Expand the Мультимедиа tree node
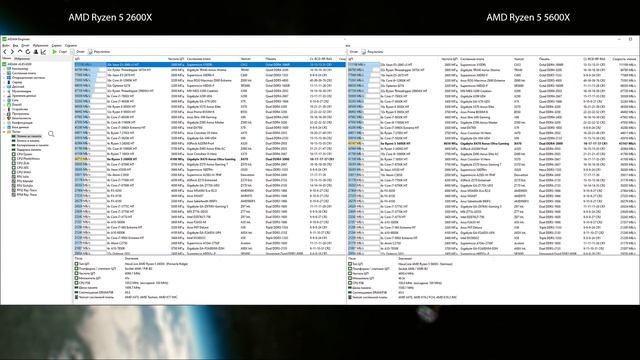This screenshot has height=360, width=640. [x=4, y=91]
